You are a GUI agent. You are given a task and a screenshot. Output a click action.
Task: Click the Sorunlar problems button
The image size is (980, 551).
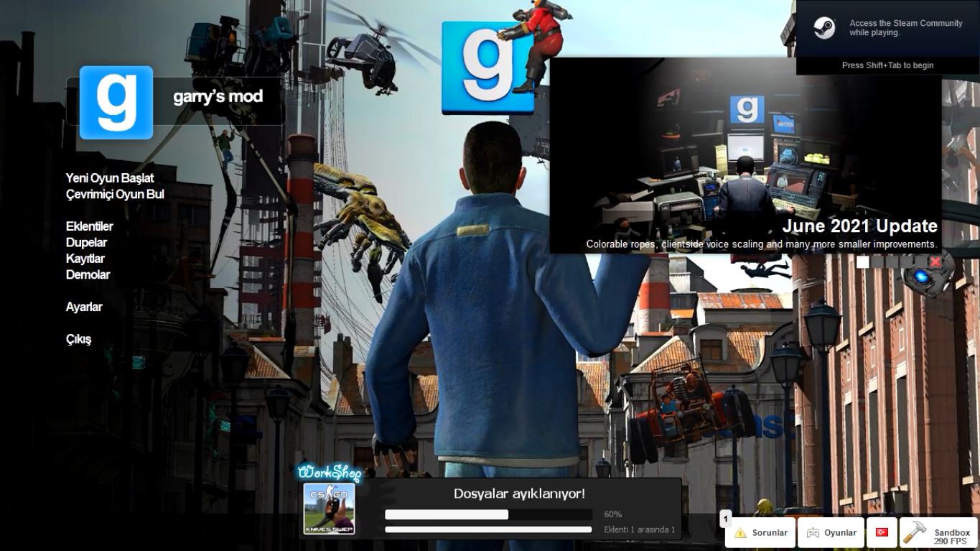(760, 532)
